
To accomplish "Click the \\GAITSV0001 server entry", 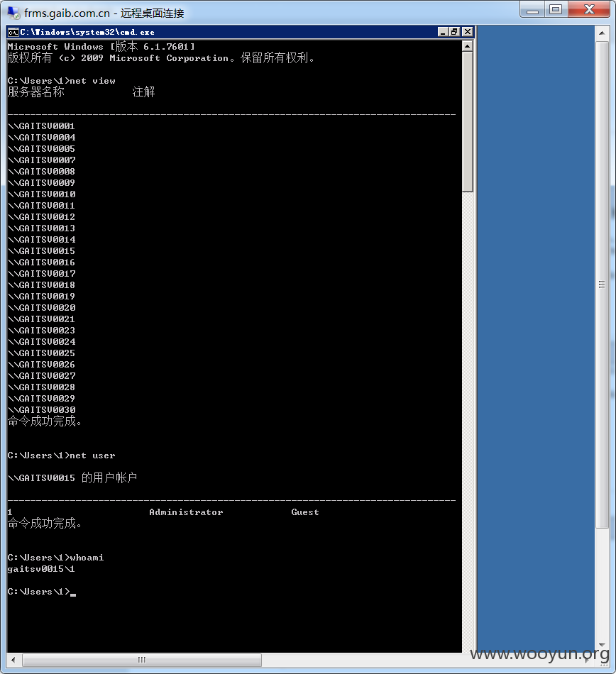I will click(41, 126).
